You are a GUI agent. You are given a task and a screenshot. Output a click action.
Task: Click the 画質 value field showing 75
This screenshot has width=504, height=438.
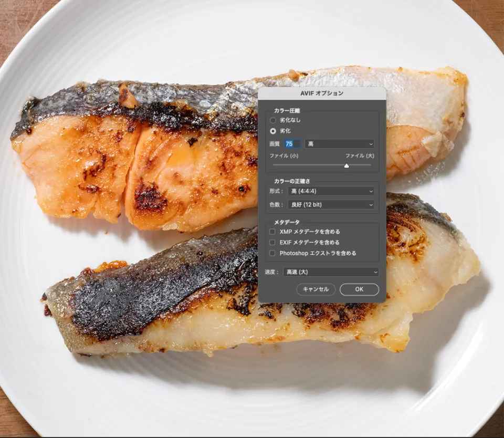(x=292, y=143)
